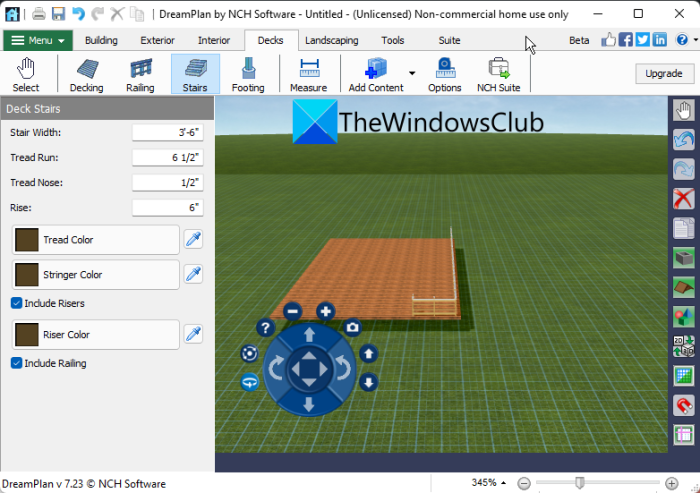This screenshot has width=700, height=493.
Task: Edit the Tread Run field
Action: coord(168,158)
